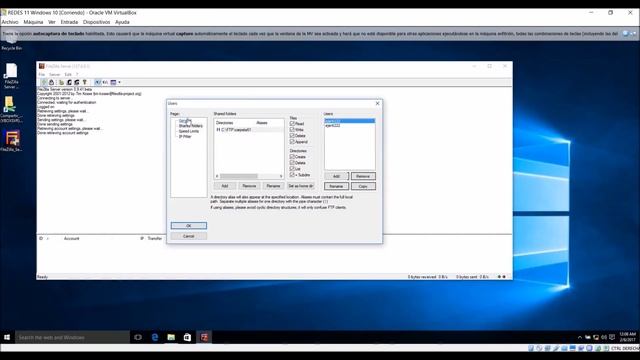Toggle Directories Create checkbox
The image size is (640, 360).
[x=292, y=156]
